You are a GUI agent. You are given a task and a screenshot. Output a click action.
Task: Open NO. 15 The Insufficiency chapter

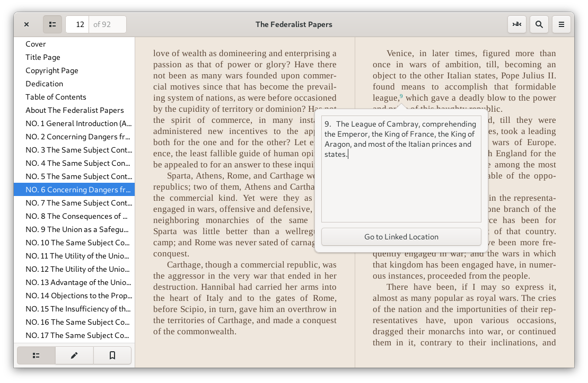click(x=74, y=309)
